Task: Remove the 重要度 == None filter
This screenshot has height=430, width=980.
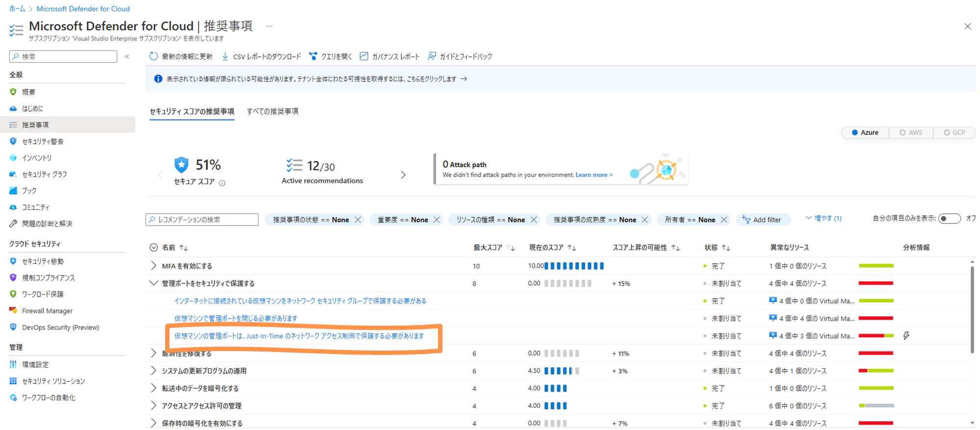Action: (437, 220)
